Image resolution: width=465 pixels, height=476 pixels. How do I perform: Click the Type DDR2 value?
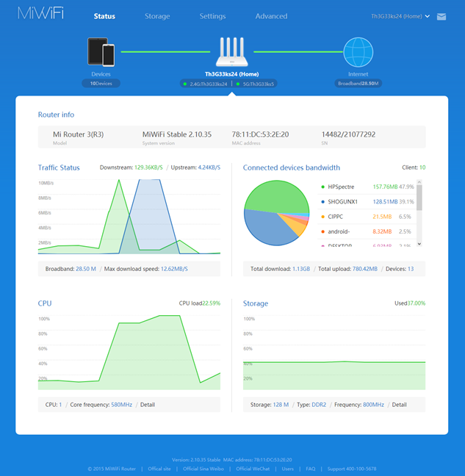point(319,405)
